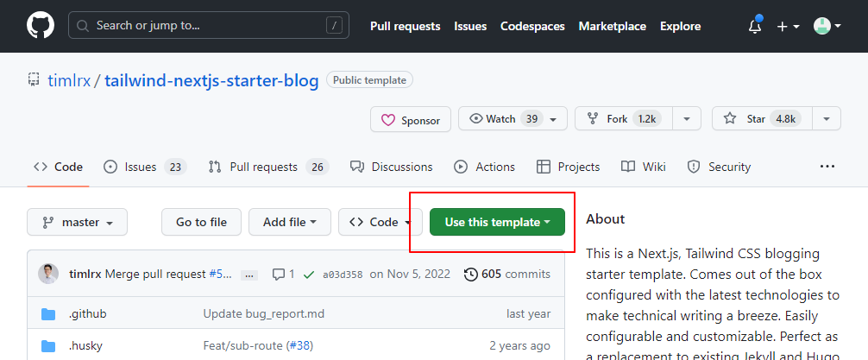868x360 pixels.
Task: Fork the repository with the Fork button
Action: tap(624, 118)
